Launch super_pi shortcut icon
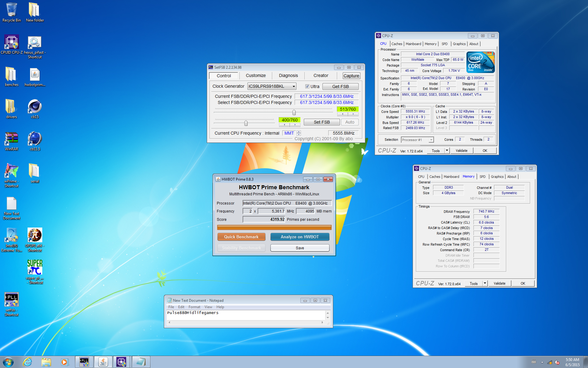The image size is (588, 368). (35, 272)
